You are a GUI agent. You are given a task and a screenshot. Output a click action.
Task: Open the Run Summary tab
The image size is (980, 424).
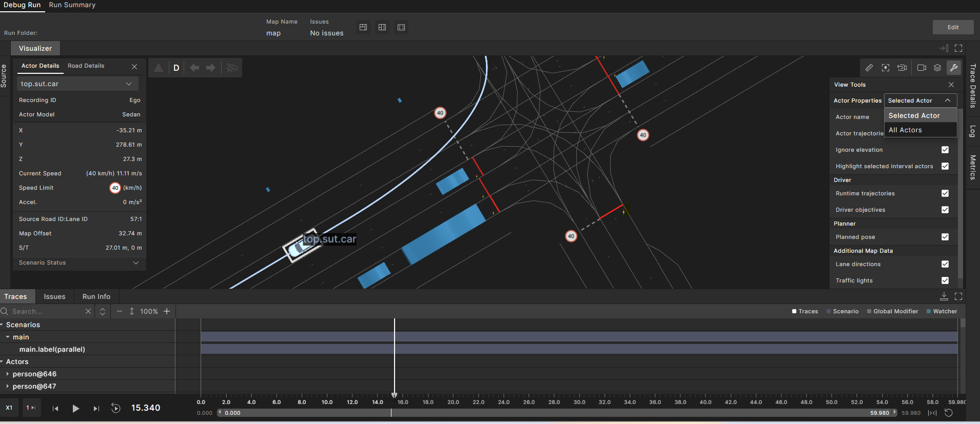point(72,5)
